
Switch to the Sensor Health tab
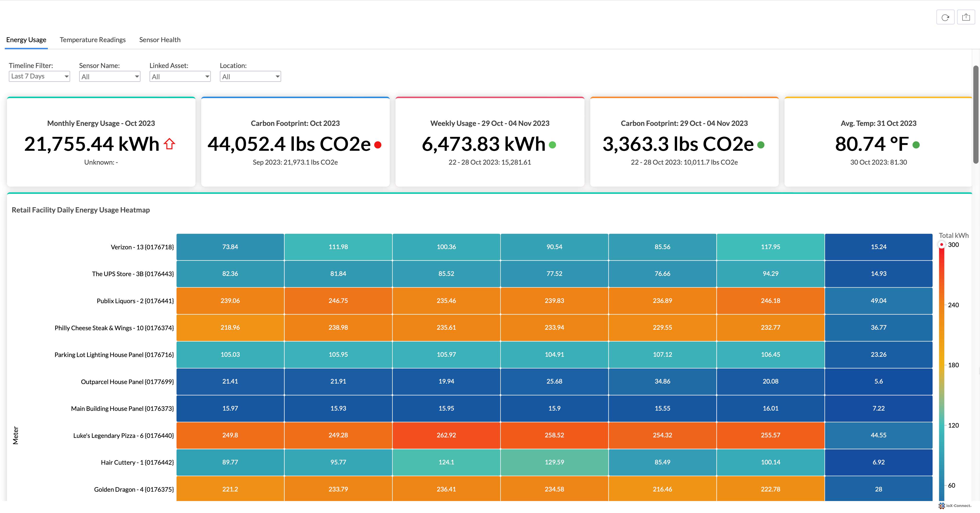[160, 39]
